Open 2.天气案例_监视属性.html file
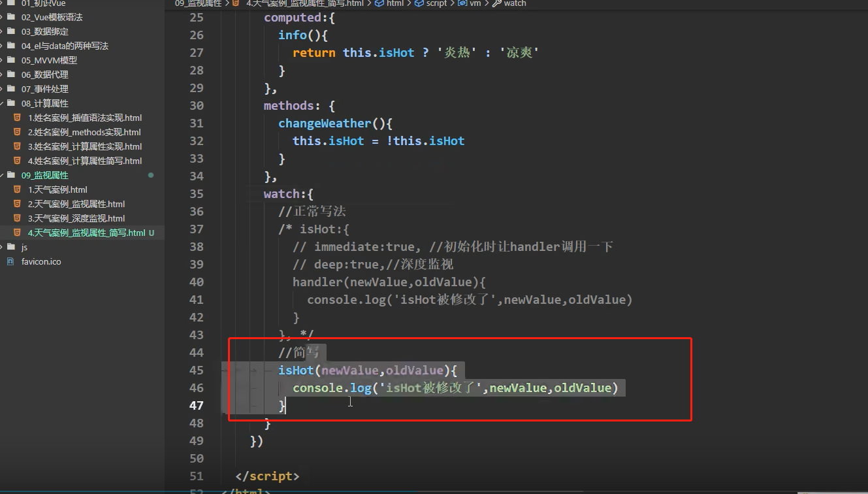The width and height of the screenshot is (868, 494). (76, 204)
